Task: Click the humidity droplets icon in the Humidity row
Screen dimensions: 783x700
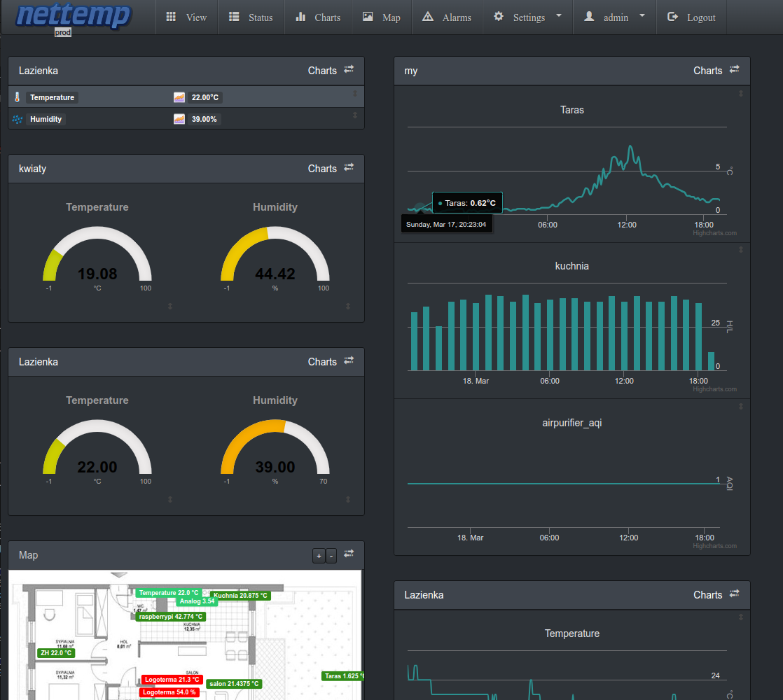Action: click(x=18, y=119)
